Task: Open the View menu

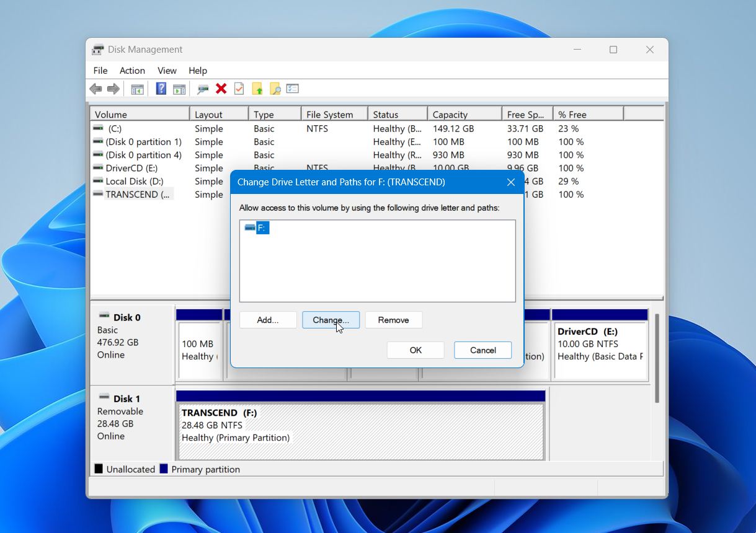Action: pyautogui.click(x=167, y=71)
